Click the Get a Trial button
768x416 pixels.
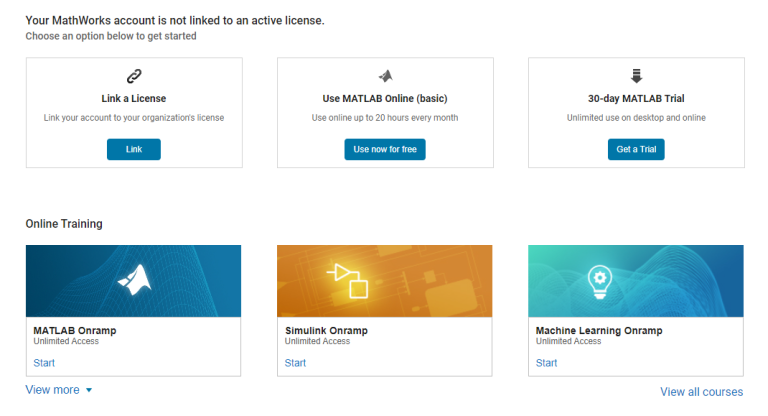(636, 149)
